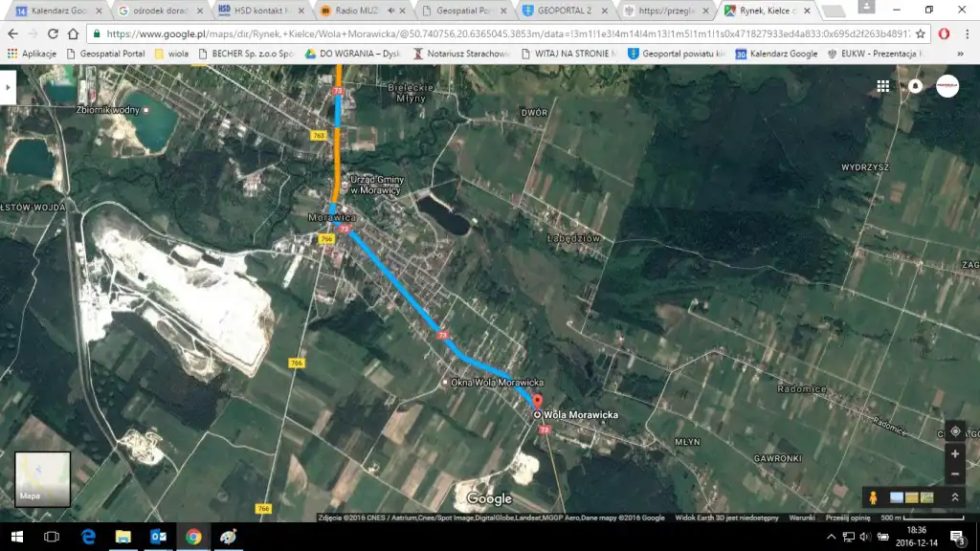Expand the imagery strip with double chevron
The width and height of the screenshot is (980, 551).
pos(954,497)
